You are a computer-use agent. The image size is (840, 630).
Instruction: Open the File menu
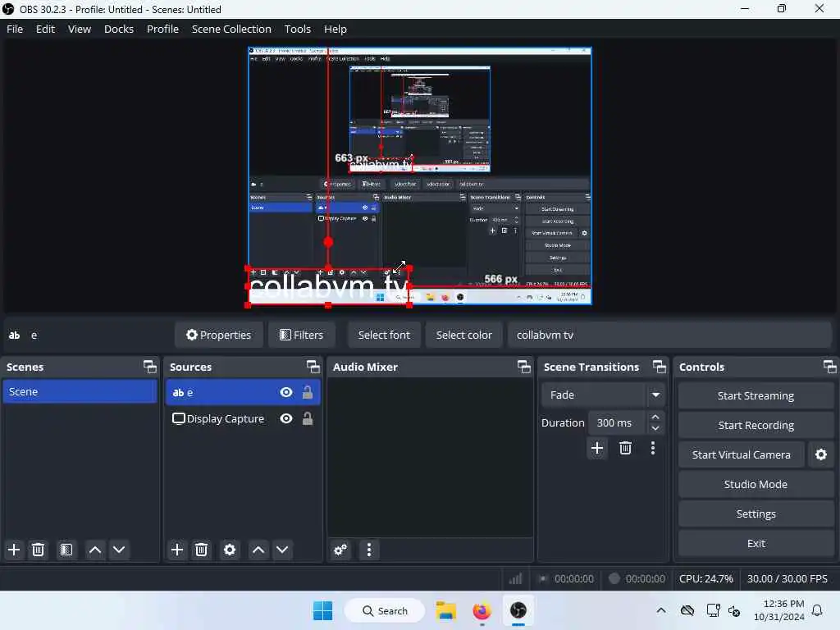(x=15, y=29)
